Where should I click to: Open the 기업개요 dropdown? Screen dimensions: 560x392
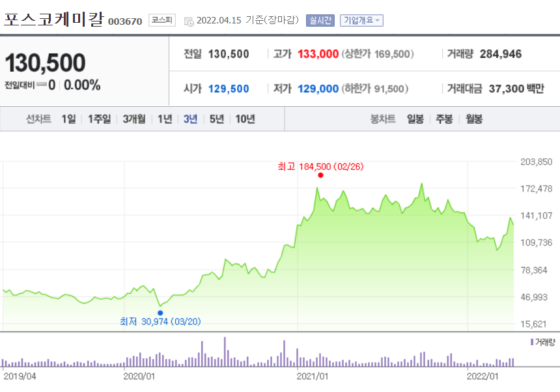coord(361,20)
